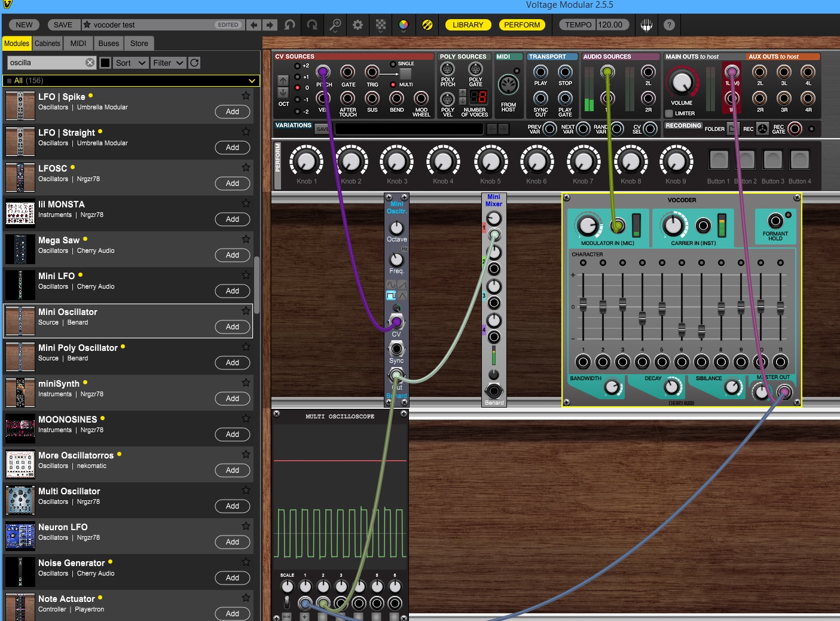Clear the module search field with the X
Image resolution: width=840 pixels, height=621 pixels.
pos(90,63)
